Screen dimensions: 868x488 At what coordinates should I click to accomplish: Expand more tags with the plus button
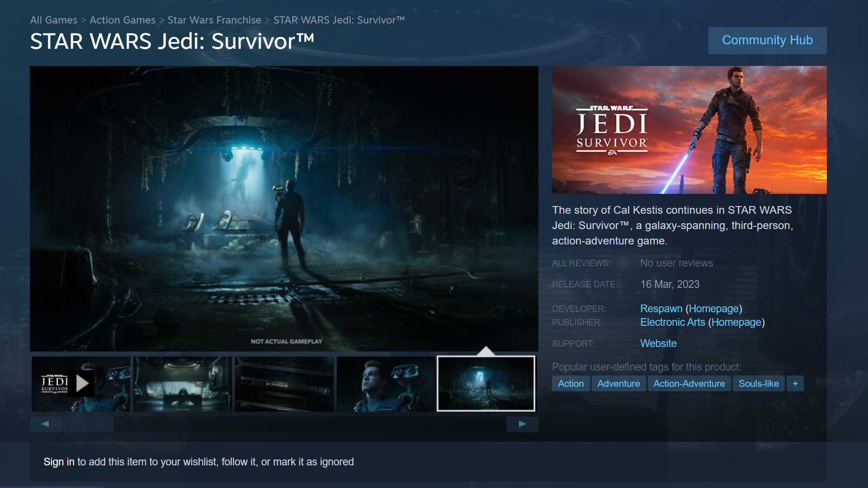(795, 384)
